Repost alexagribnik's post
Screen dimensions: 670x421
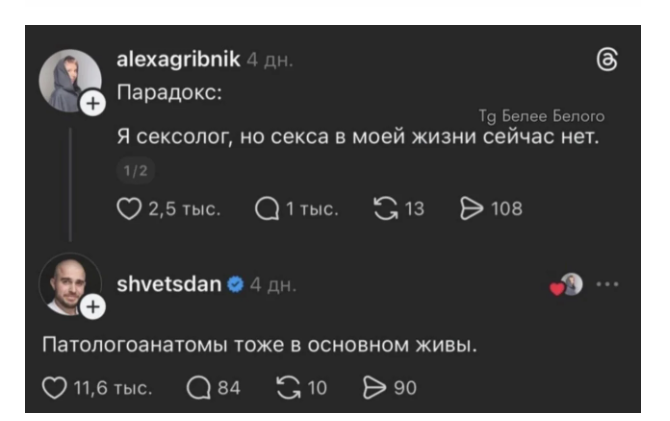(x=384, y=208)
